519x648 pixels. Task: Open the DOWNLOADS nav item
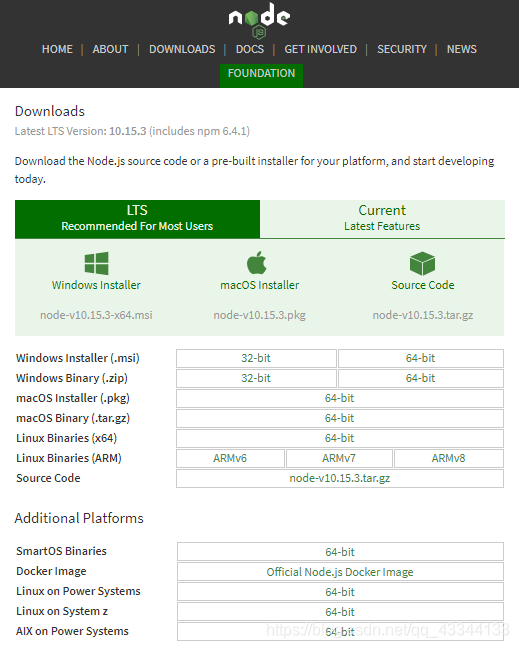click(x=182, y=49)
